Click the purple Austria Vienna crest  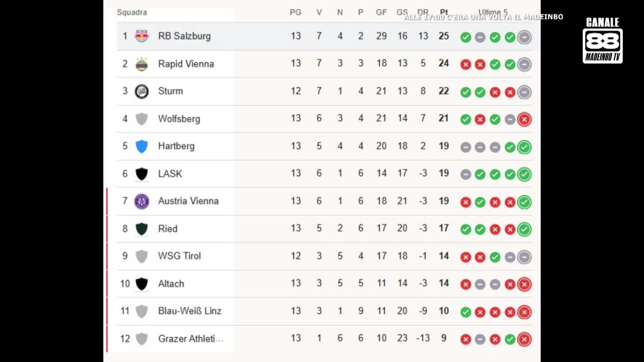tap(142, 201)
